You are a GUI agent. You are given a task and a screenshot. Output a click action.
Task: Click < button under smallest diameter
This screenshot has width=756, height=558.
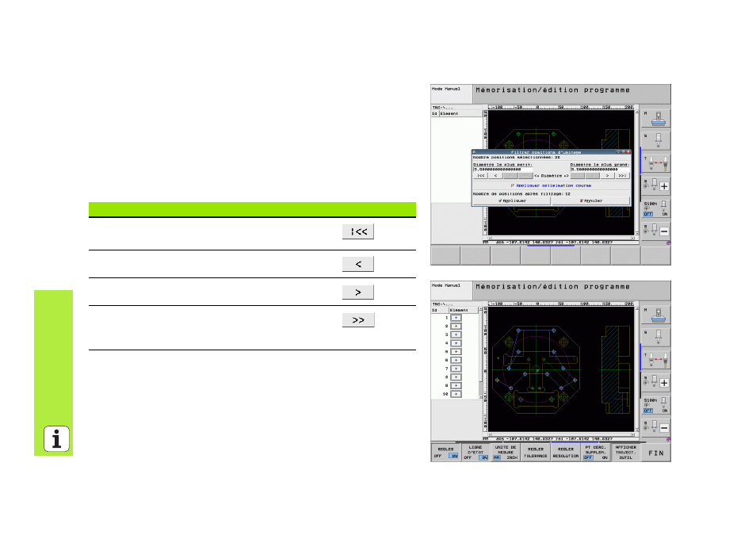[x=495, y=175]
